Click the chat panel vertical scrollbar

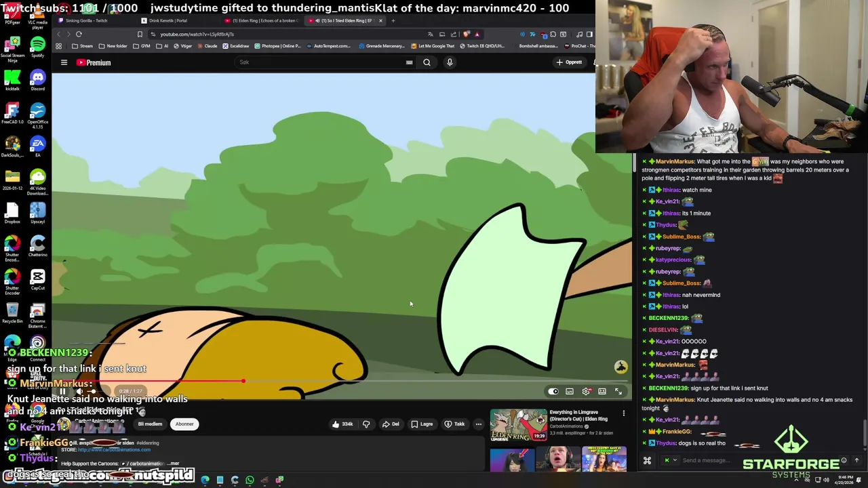865,434
